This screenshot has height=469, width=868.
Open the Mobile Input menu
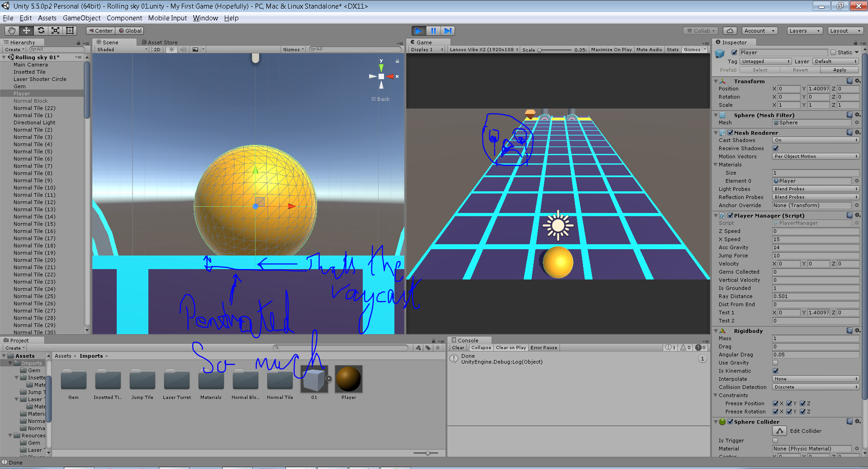[167, 18]
